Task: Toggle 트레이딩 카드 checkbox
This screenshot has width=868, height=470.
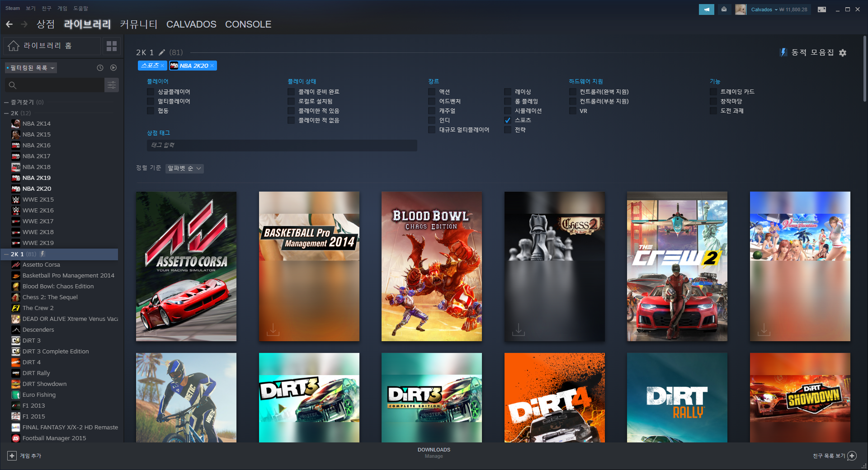Action: 713,92
